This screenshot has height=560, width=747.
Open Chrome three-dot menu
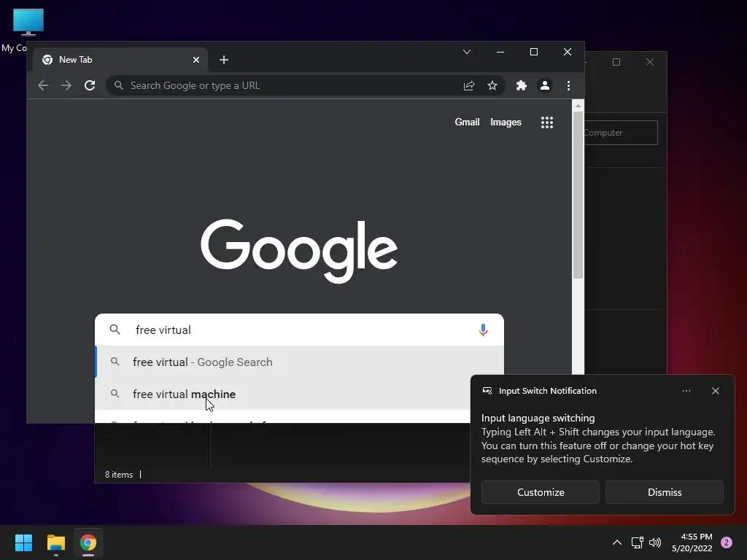[x=568, y=85]
